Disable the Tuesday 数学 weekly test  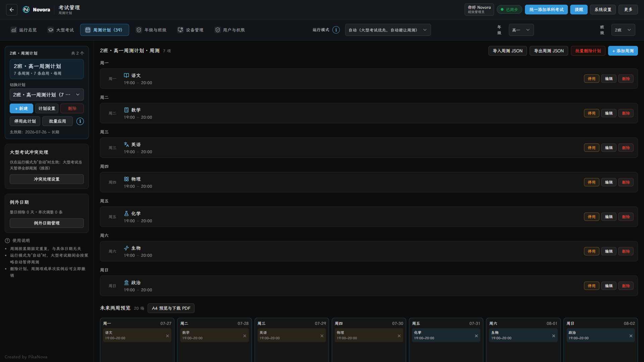pos(591,113)
